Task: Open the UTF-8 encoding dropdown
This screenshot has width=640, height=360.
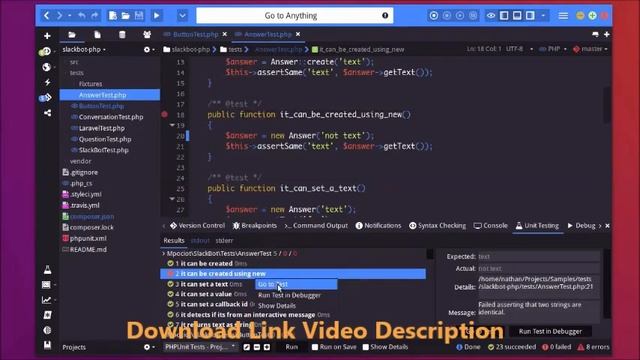Action: click(520, 49)
